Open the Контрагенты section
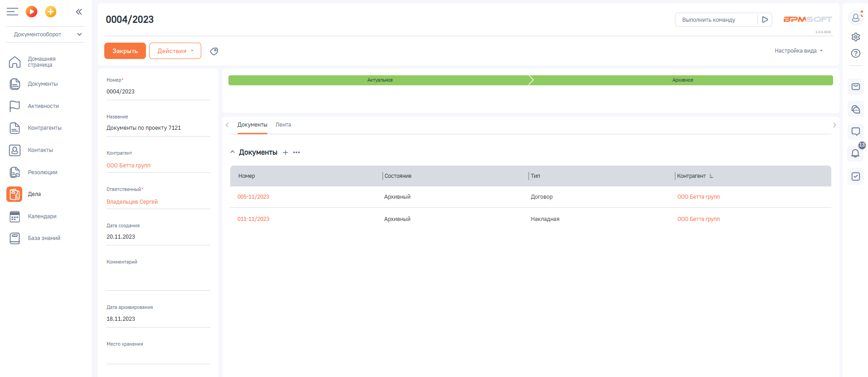Image resolution: width=868 pixels, height=377 pixels. point(45,128)
